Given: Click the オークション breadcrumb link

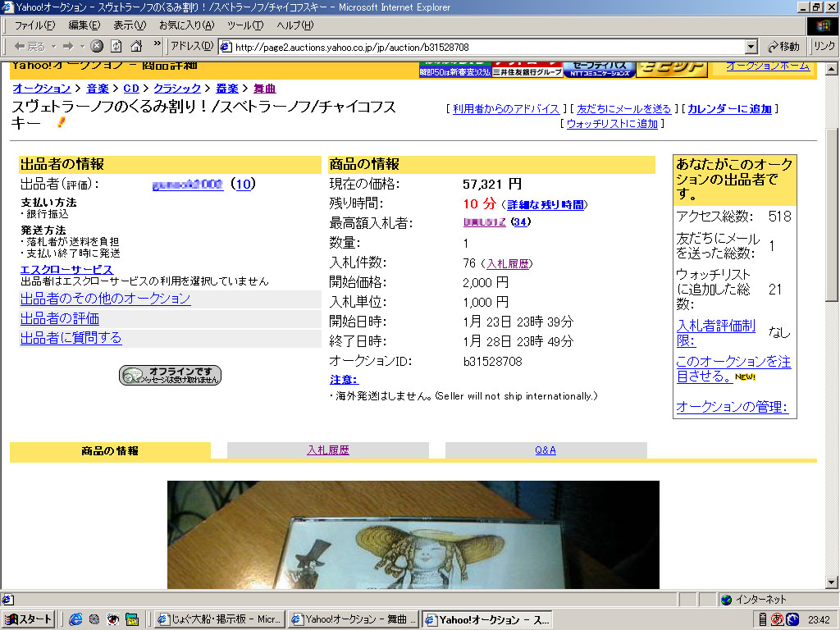Looking at the screenshot, I should (42, 89).
